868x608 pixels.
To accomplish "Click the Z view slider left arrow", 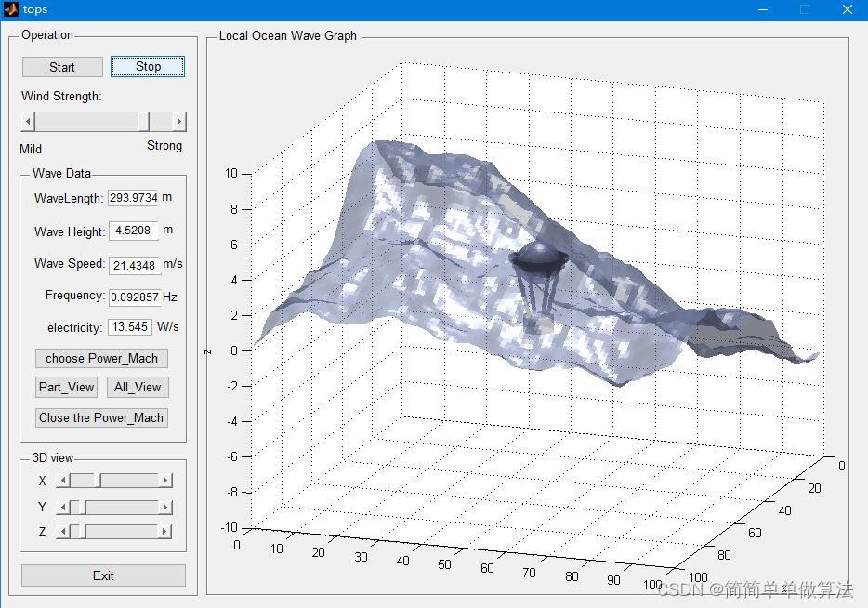I will coord(63,532).
